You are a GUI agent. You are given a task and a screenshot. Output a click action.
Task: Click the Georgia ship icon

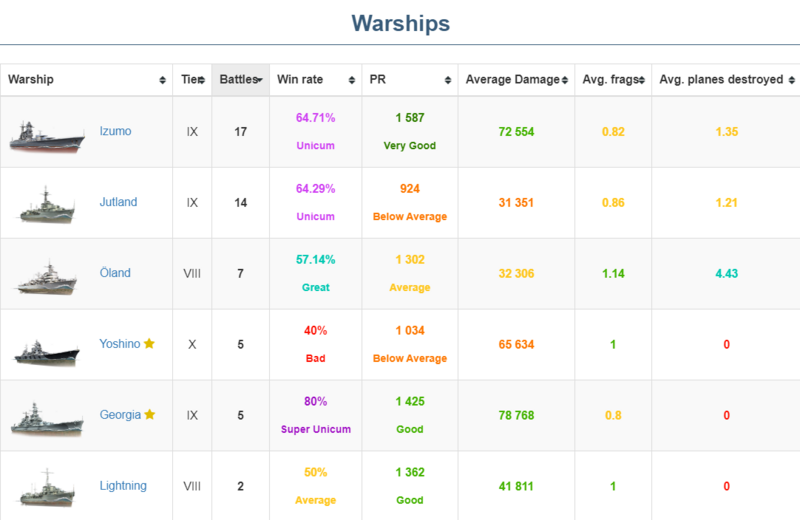(x=46, y=417)
